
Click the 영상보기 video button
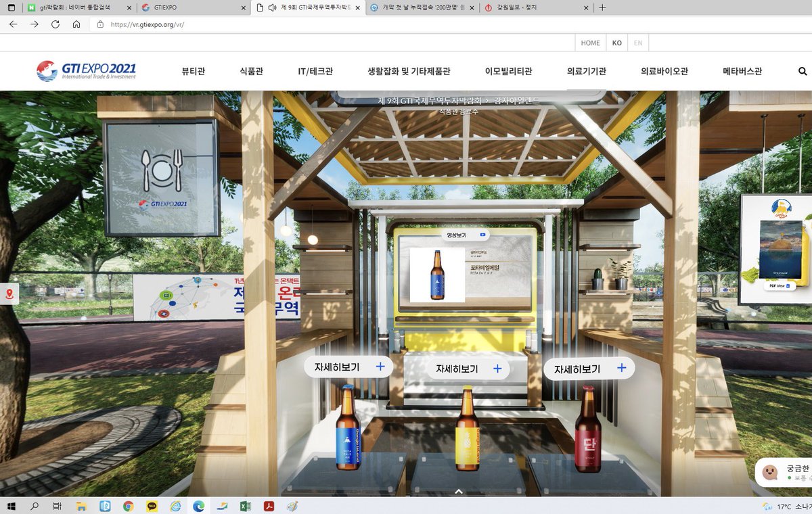(x=466, y=235)
